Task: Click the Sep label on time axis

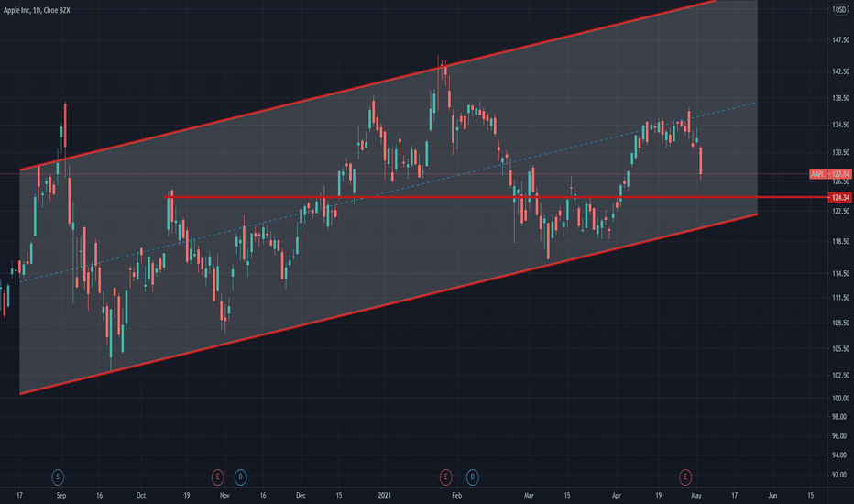Action: [61, 495]
